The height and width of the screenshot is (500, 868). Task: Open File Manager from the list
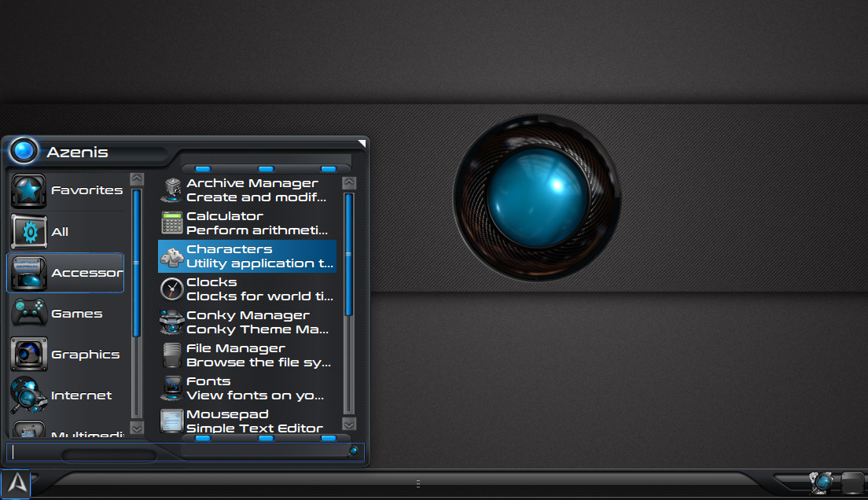pos(248,355)
